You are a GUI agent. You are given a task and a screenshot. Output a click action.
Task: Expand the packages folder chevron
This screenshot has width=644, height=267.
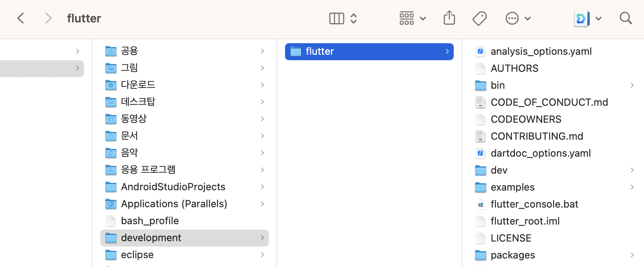pos(632,255)
